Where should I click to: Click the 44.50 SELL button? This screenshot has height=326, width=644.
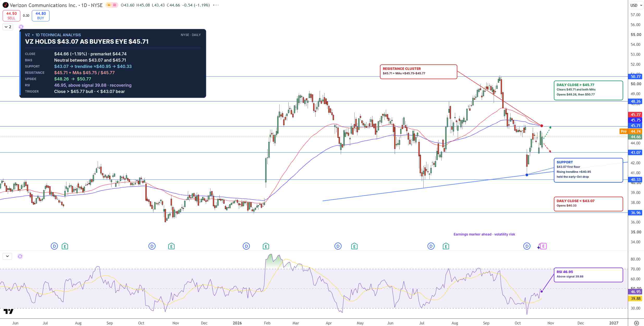[11, 16]
